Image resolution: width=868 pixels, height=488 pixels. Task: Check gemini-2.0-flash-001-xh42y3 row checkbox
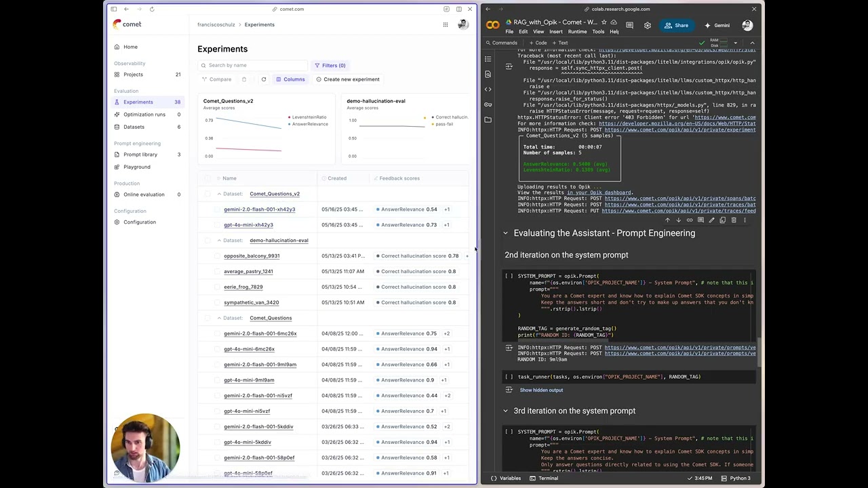click(218, 209)
